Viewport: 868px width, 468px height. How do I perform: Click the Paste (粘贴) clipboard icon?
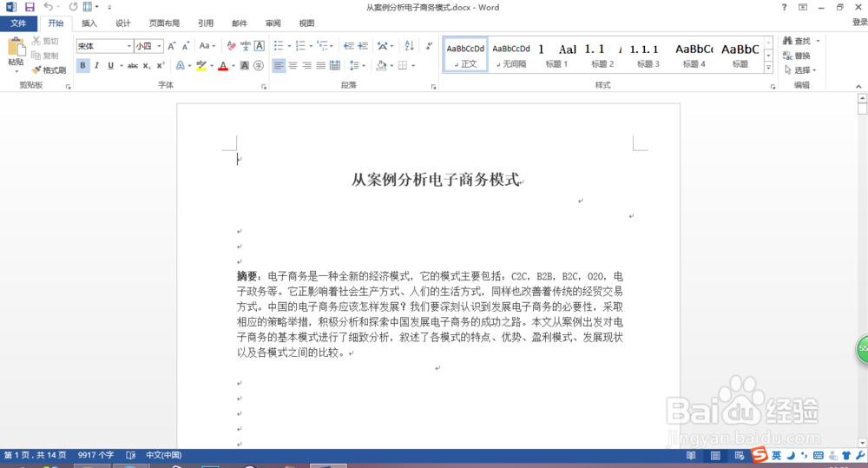click(16, 48)
